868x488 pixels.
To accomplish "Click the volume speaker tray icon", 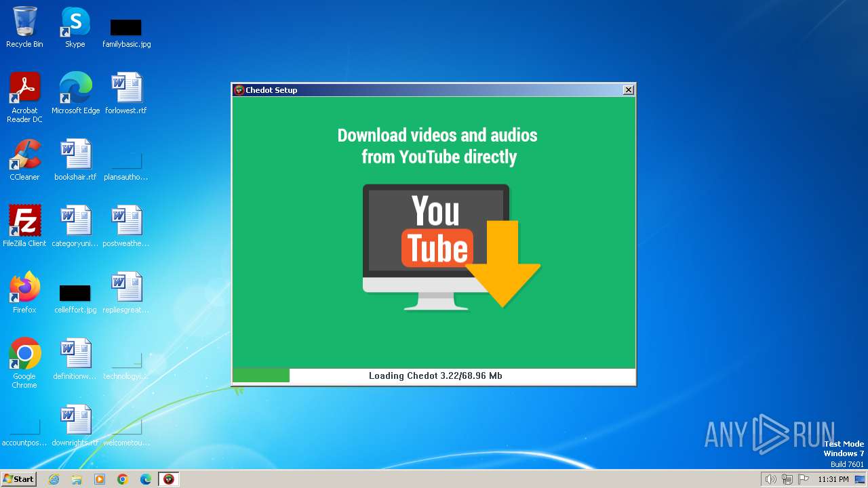I will pos(770,479).
